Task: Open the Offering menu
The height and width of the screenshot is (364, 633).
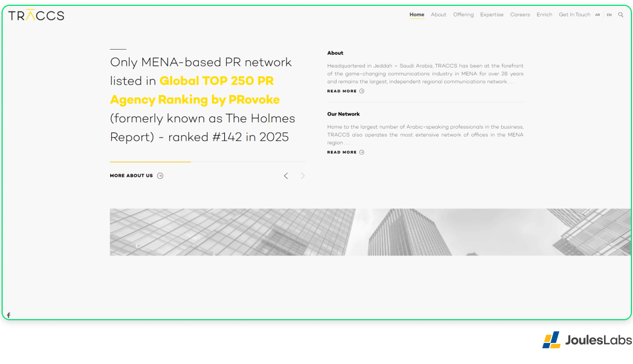Action: (463, 15)
